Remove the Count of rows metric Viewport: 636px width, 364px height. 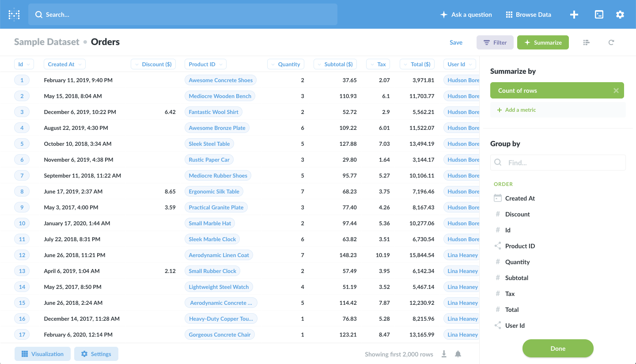coord(616,91)
